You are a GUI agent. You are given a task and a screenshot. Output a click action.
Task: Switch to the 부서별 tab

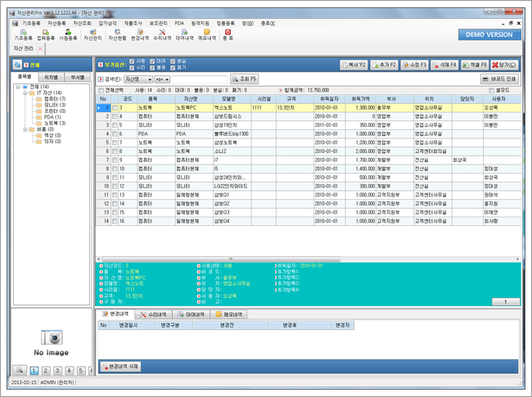(x=78, y=77)
